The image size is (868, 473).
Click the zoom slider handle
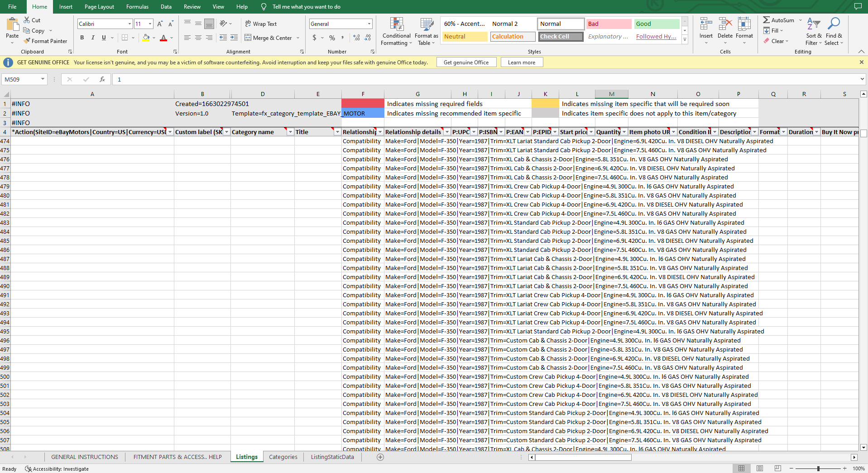[x=818, y=468]
